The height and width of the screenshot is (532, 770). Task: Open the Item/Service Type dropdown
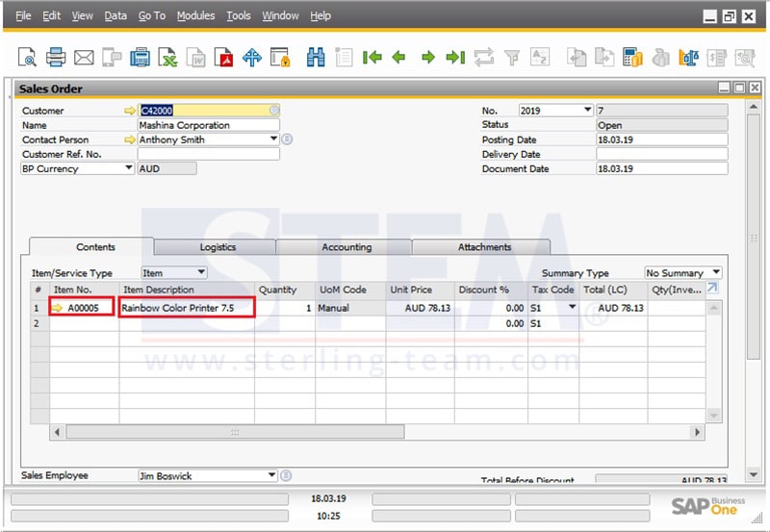(x=201, y=272)
